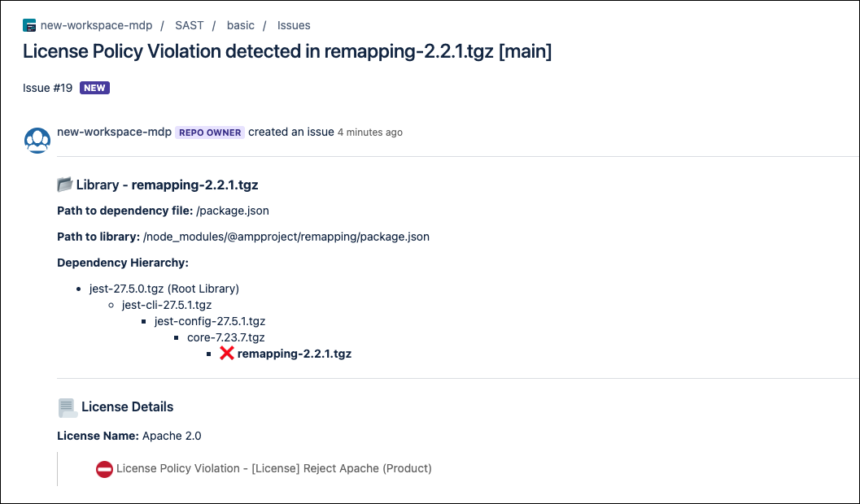Navigate to Issues breadcrumb link
The width and height of the screenshot is (860, 504).
294,25
